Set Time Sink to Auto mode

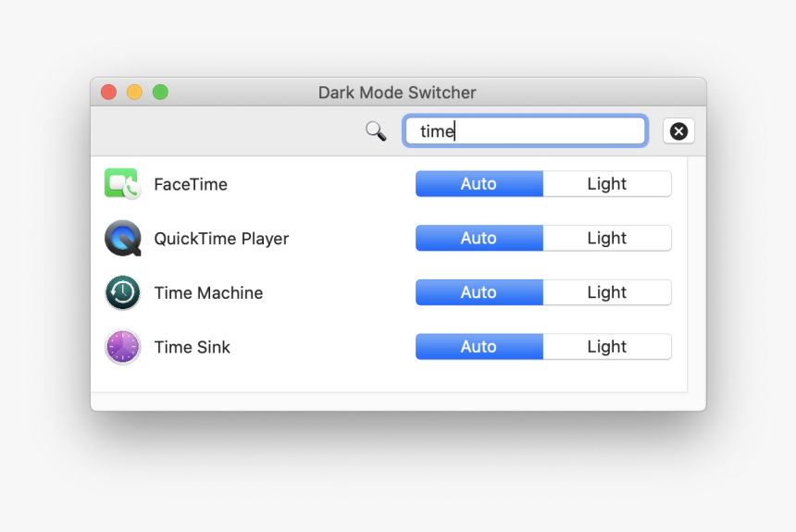coord(479,347)
